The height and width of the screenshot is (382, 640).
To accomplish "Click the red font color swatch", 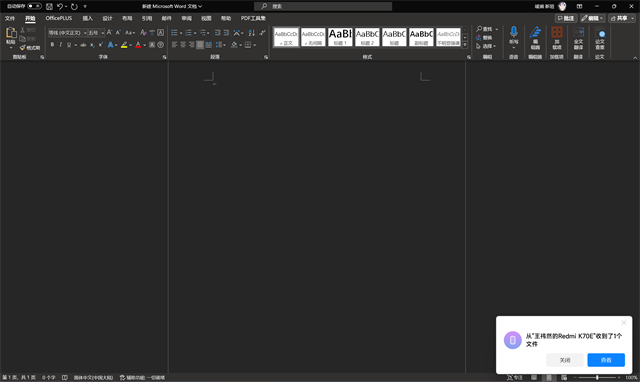I will 138,45.
